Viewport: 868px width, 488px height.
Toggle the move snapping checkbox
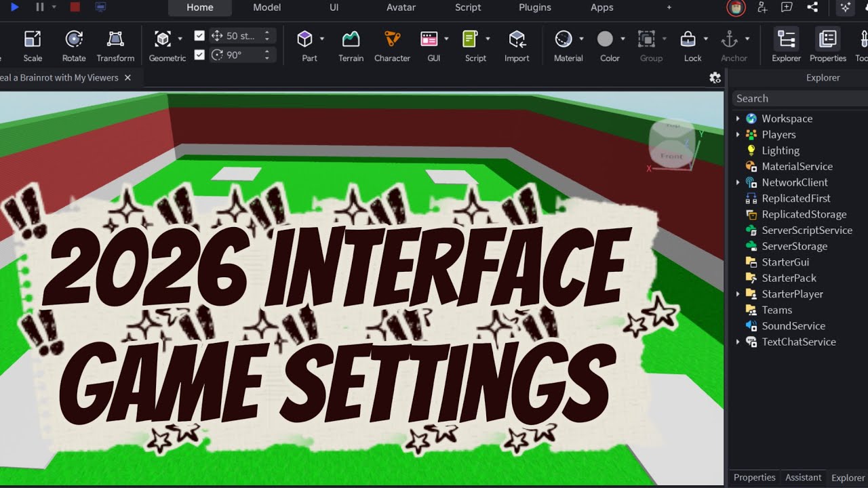(199, 36)
